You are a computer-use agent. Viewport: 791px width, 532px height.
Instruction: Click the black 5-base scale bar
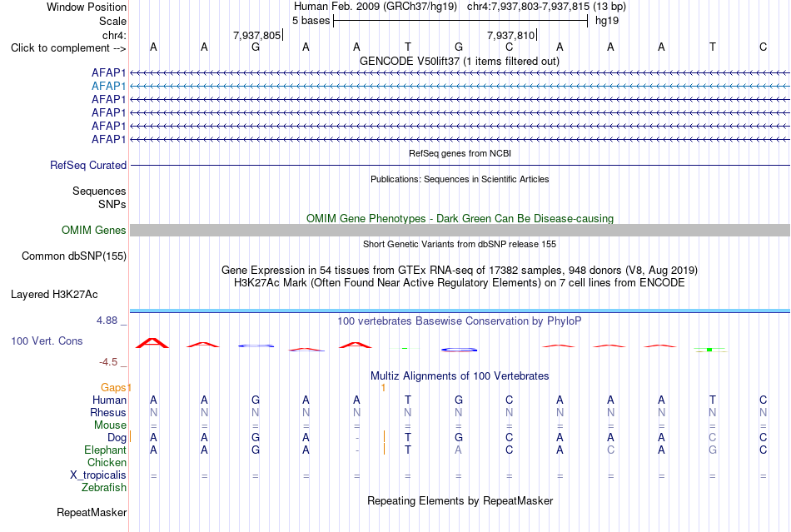[x=460, y=21]
